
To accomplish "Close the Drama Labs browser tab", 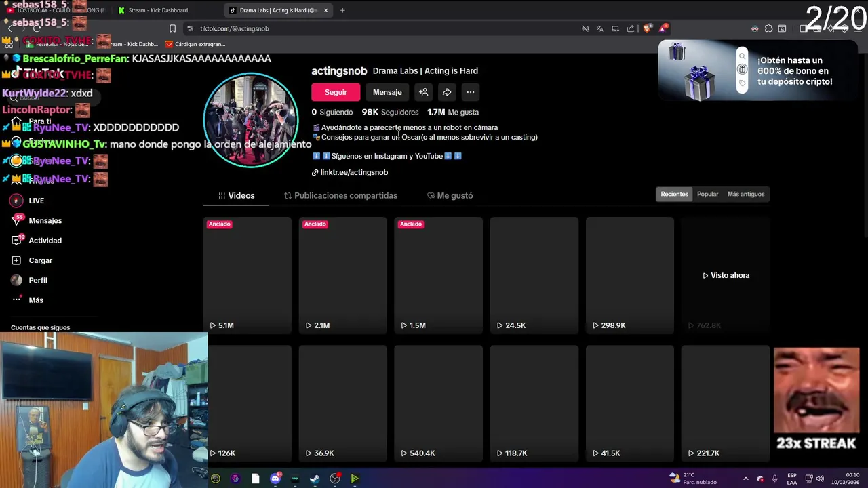I will click(326, 10).
